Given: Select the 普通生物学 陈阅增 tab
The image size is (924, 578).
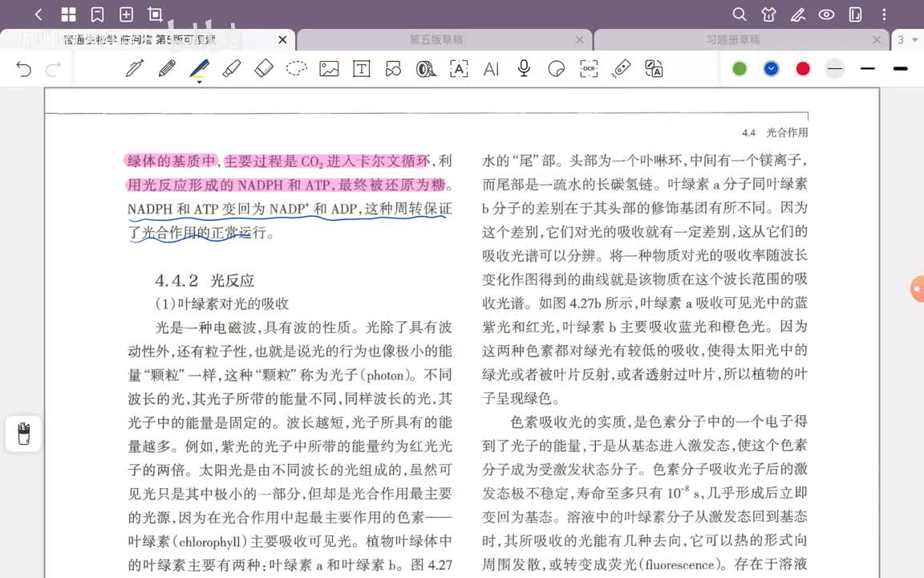Looking at the screenshot, I should [140, 39].
